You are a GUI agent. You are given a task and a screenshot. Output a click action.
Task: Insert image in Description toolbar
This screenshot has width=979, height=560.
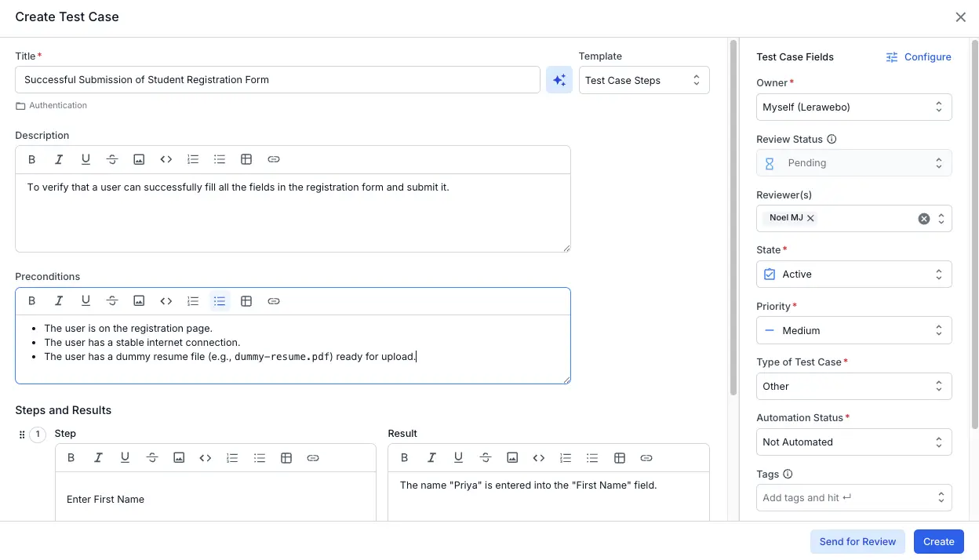click(x=139, y=159)
